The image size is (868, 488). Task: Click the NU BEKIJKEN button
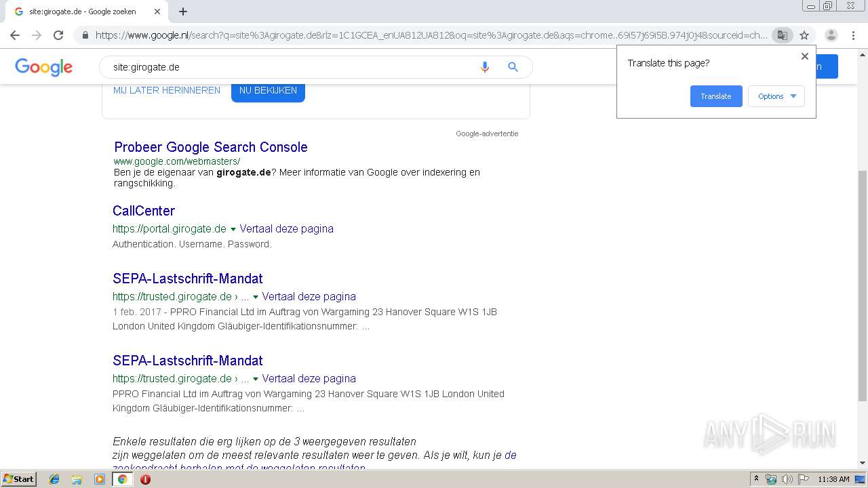coord(268,90)
